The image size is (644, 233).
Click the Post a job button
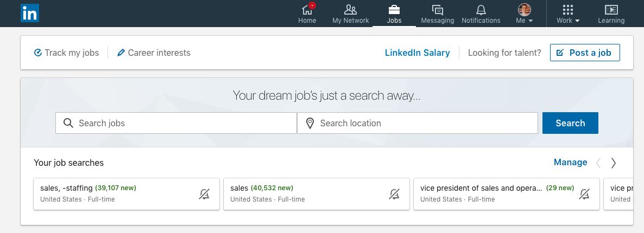585,53
